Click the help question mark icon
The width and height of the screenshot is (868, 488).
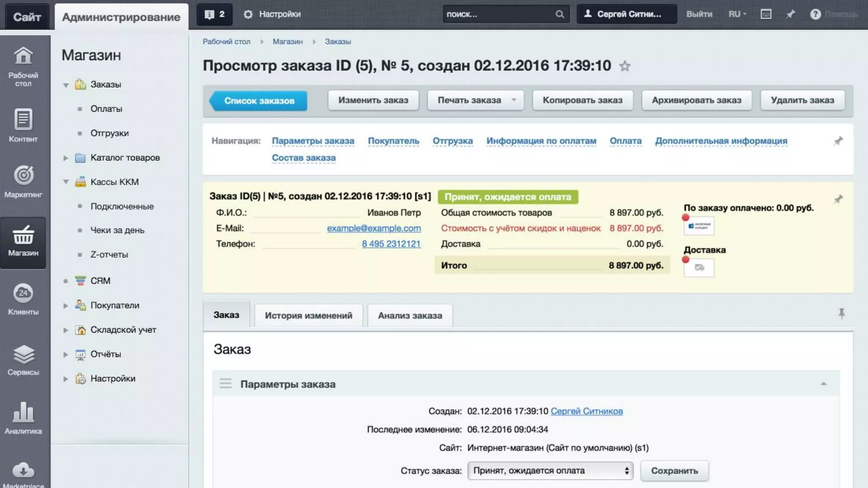pyautogui.click(x=815, y=14)
